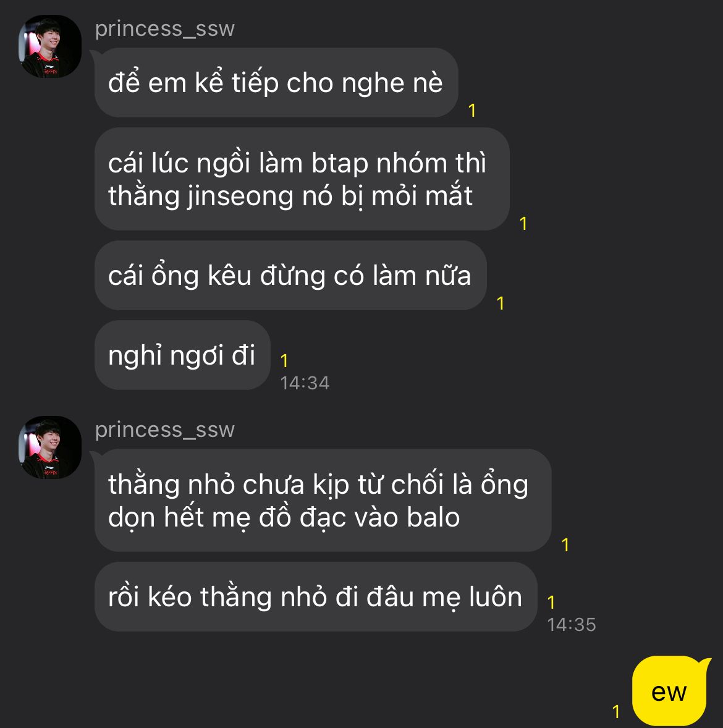The image size is (723, 728).
Task: Select message starting "cái lúc ngồi làm btap nhóm"
Action: point(302,179)
